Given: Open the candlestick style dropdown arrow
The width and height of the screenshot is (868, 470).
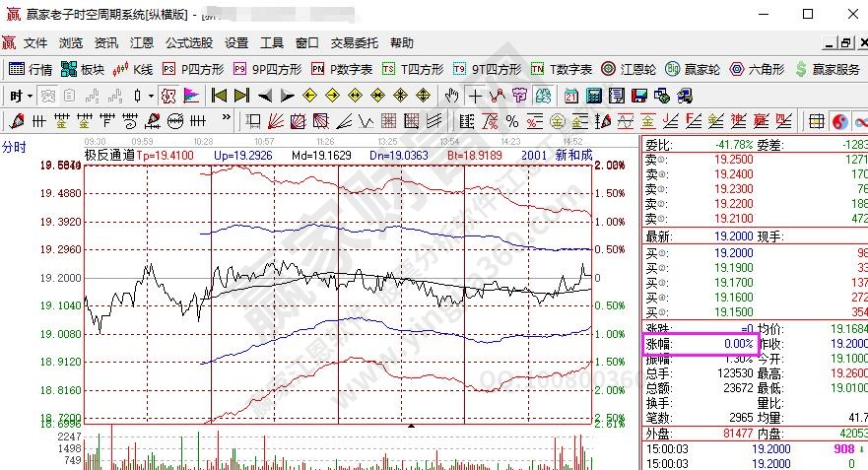Looking at the screenshot, I should 151,96.
